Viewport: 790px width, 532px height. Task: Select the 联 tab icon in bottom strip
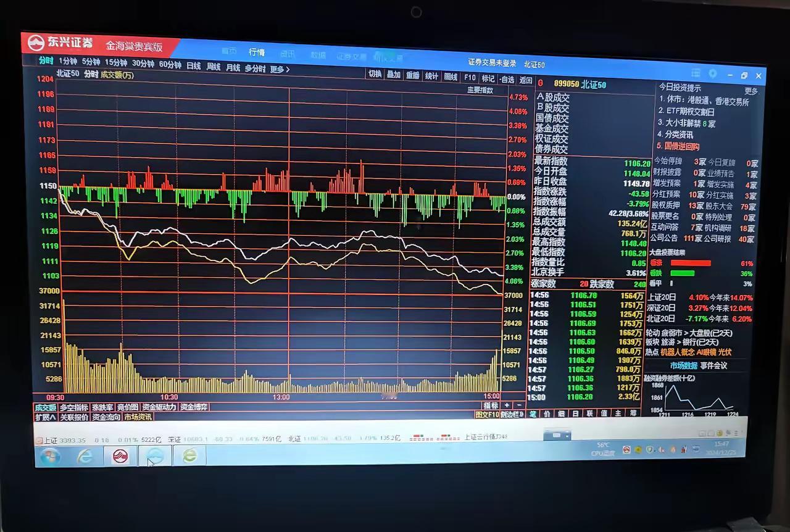(x=589, y=414)
